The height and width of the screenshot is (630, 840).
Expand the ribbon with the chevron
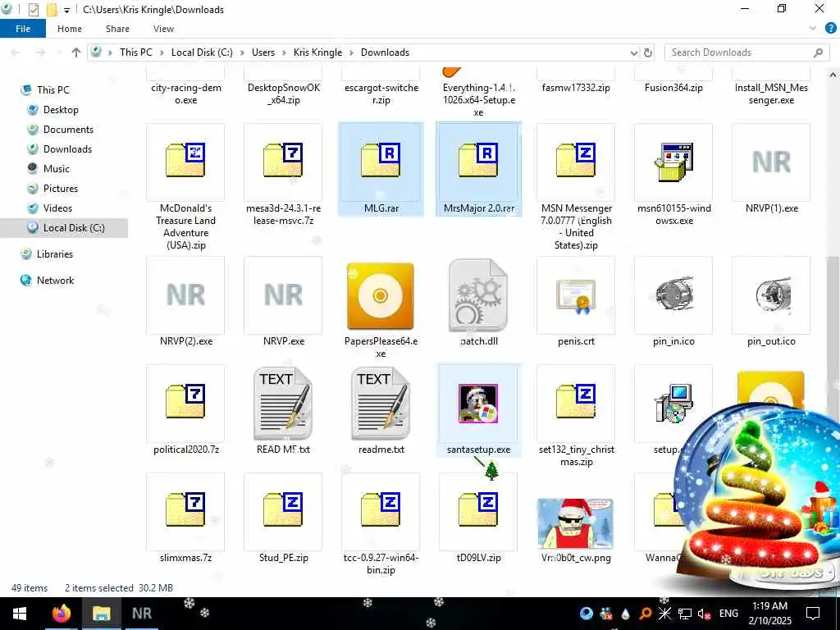click(x=813, y=29)
